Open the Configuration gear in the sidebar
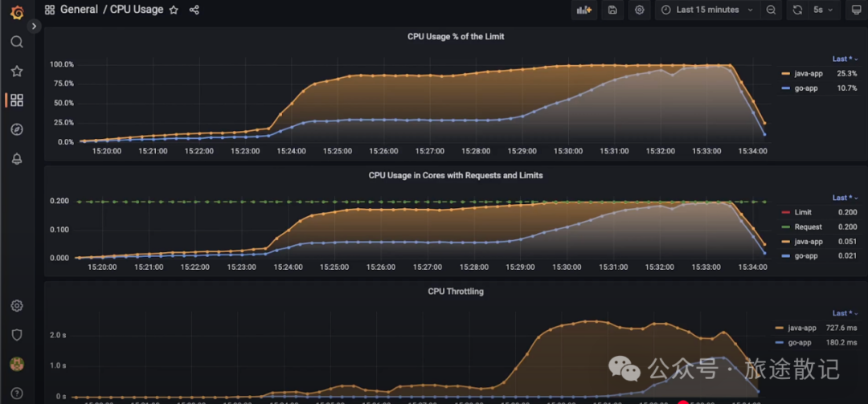868x404 pixels. pos(17,305)
